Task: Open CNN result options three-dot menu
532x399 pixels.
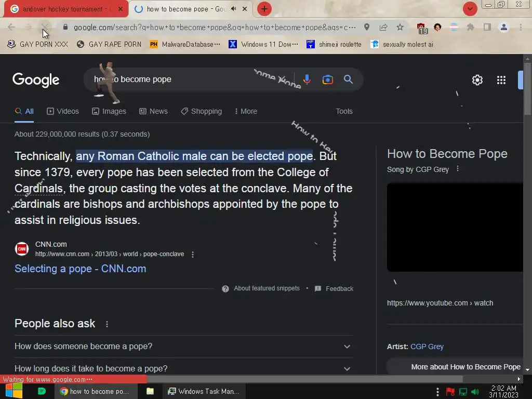Action: [193, 255]
